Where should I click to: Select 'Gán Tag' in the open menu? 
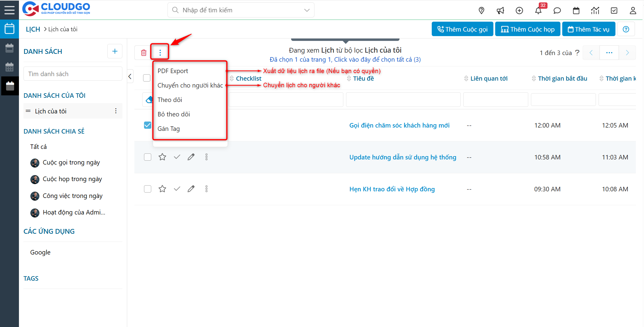169,128
